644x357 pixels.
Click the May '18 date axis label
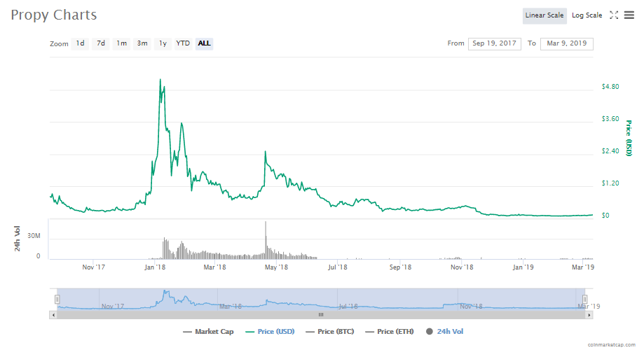coord(276,267)
